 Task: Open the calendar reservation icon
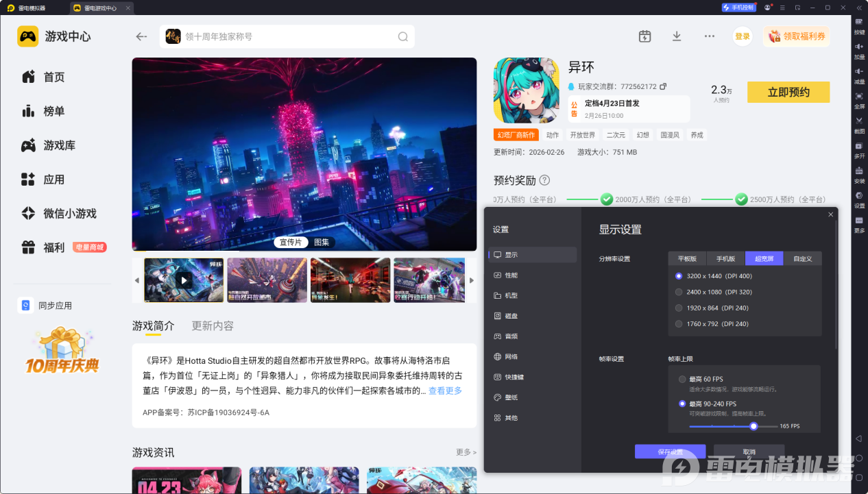click(x=644, y=36)
